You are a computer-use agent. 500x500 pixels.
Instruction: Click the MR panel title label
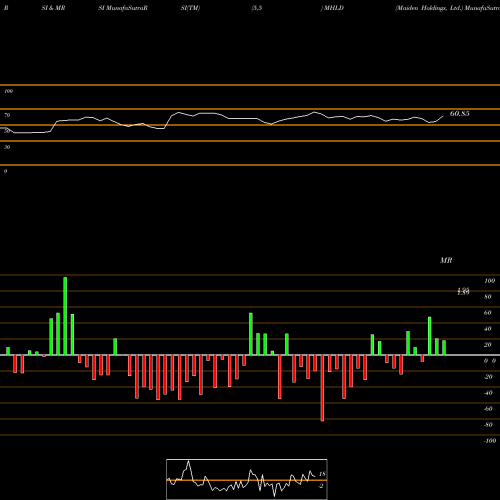446,260
